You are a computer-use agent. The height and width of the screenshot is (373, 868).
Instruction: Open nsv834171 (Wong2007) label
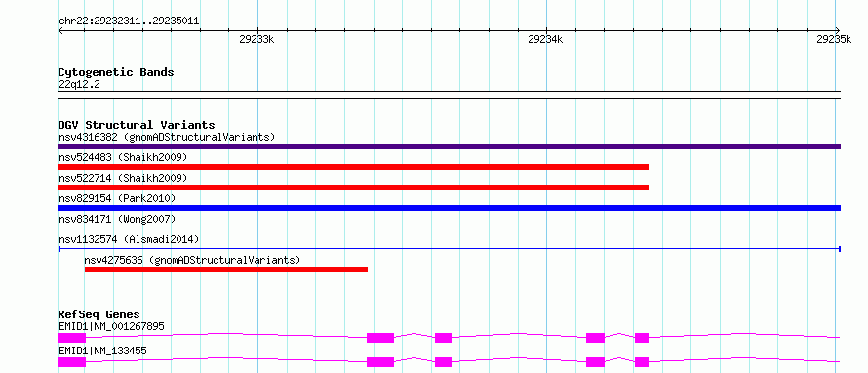(117, 219)
